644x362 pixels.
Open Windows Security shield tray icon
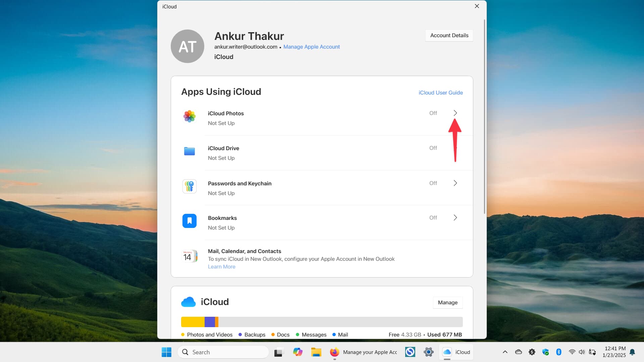pyautogui.click(x=545, y=352)
